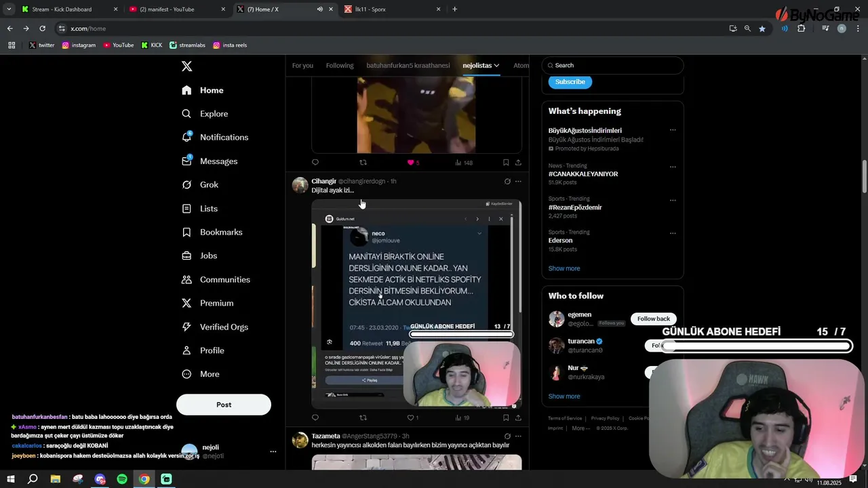Open the Discord taskbar icon
Viewport: 868px width, 488px height.
[x=100, y=479]
